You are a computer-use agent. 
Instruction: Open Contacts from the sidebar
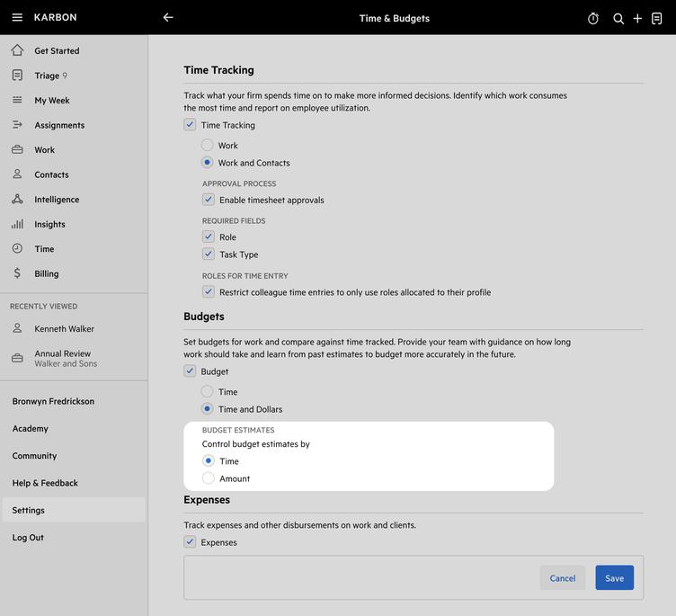point(51,174)
